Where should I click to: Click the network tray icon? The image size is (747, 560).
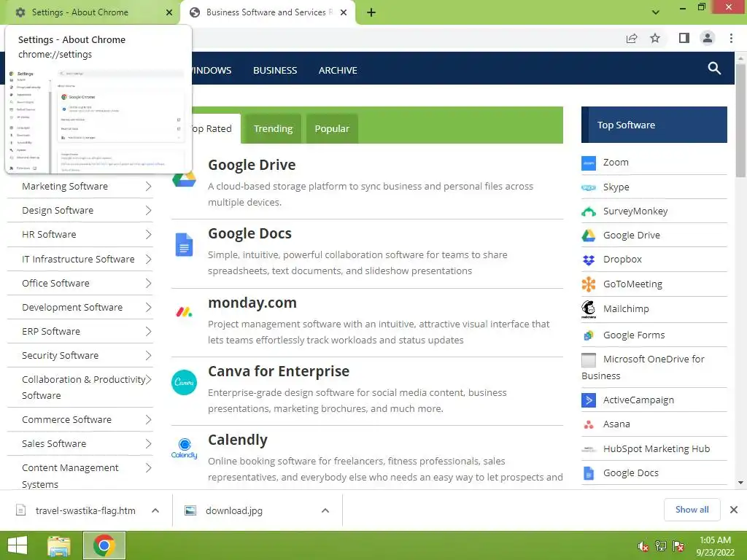click(661, 546)
